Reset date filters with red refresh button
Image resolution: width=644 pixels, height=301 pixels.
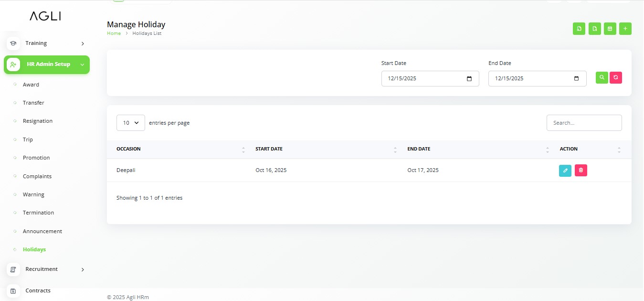tap(616, 77)
